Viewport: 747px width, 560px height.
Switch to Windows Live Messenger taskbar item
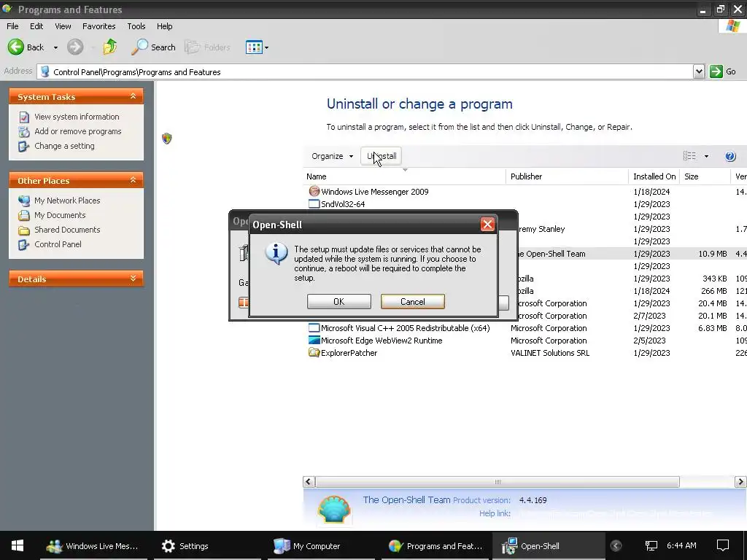coord(93,545)
